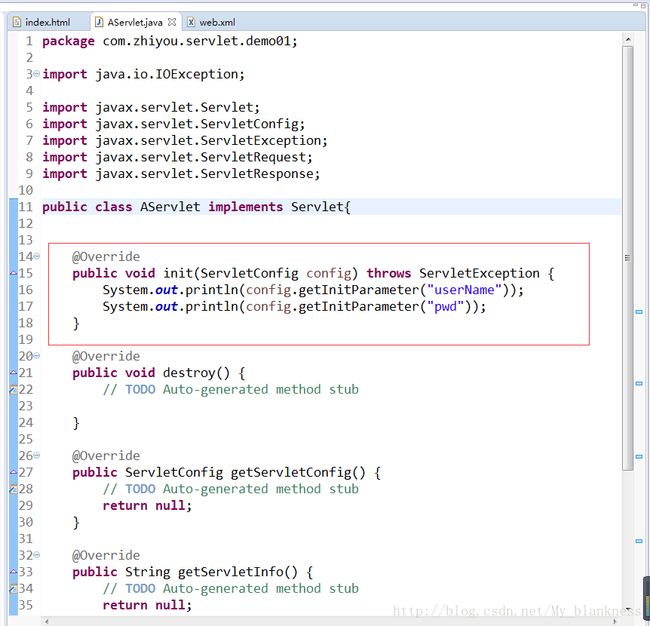
Task: Click the TODO task marker at line 28
Action: 13,489
